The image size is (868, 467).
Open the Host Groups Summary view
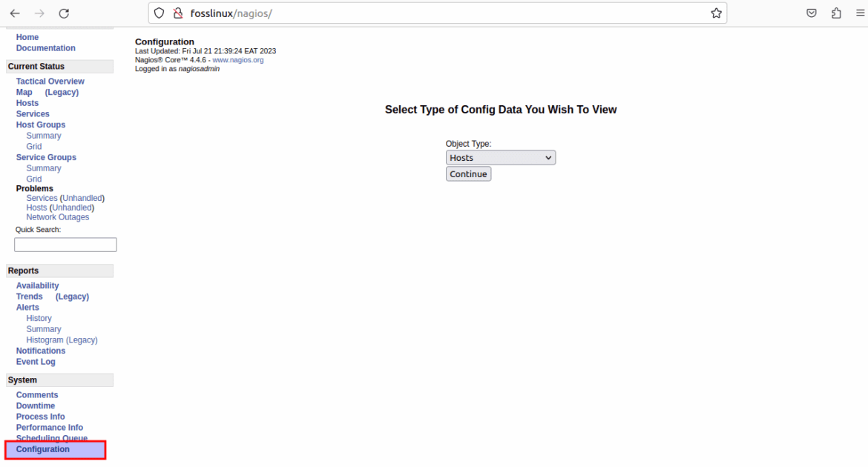[44, 136]
